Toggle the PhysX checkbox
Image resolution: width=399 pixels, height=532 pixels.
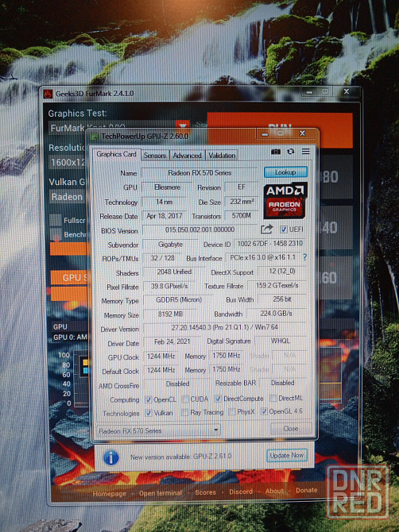(x=232, y=412)
